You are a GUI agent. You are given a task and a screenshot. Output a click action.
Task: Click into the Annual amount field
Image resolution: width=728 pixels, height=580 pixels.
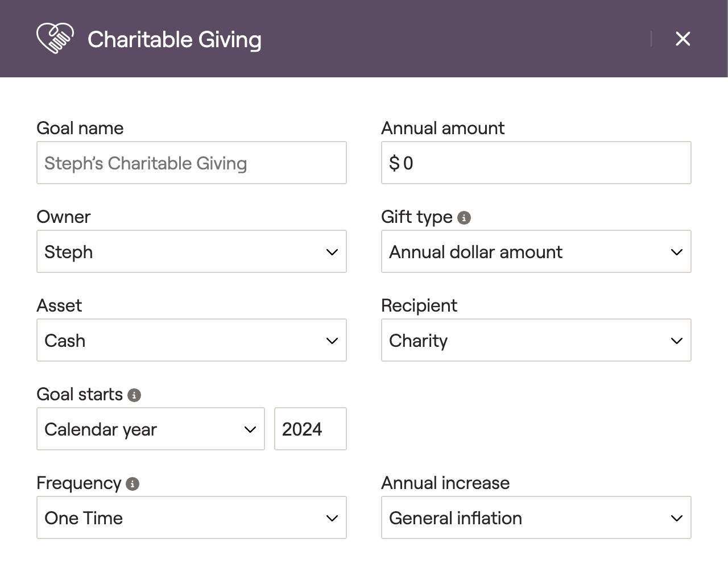pos(536,163)
